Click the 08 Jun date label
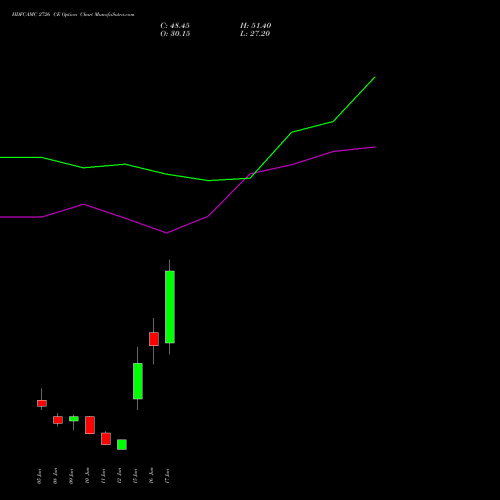Image resolution: width=500 pixels, height=500 pixels. click(x=55, y=476)
